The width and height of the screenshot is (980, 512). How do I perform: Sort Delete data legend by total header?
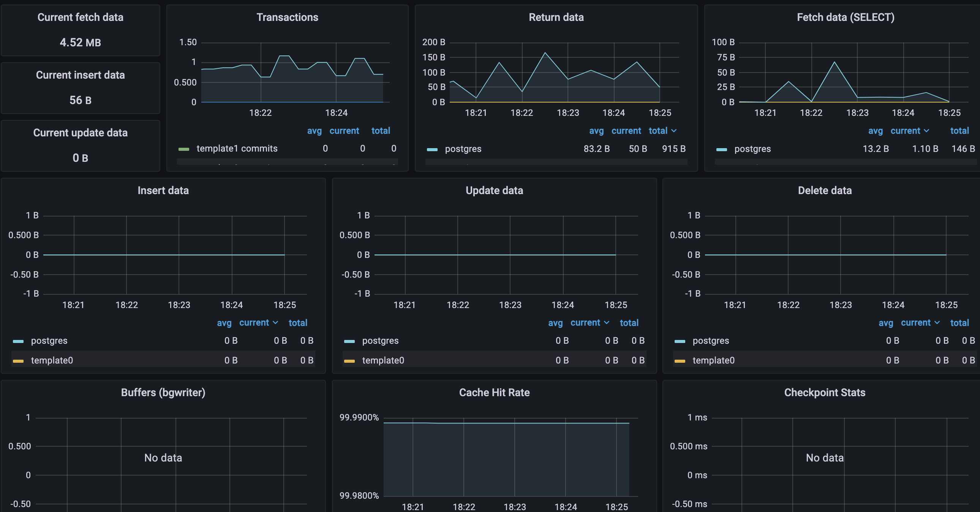(959, 323)
